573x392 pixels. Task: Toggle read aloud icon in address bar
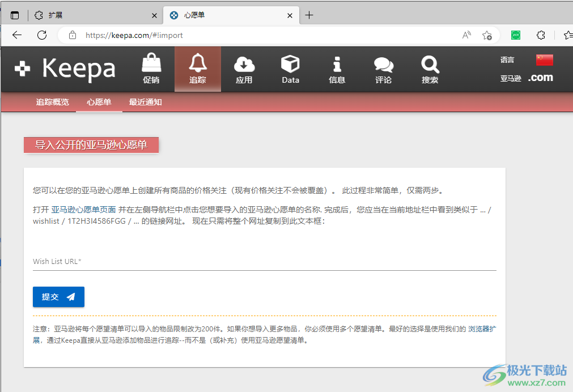point(466,35)
